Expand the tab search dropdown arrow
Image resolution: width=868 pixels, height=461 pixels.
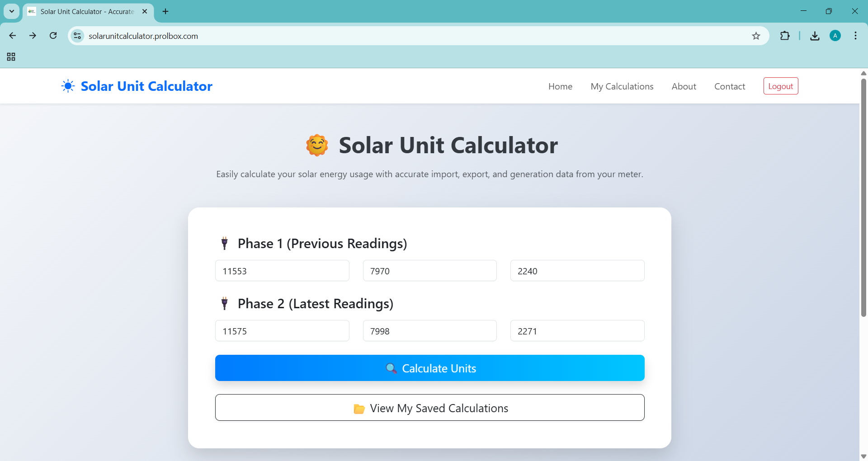[12, 11]
